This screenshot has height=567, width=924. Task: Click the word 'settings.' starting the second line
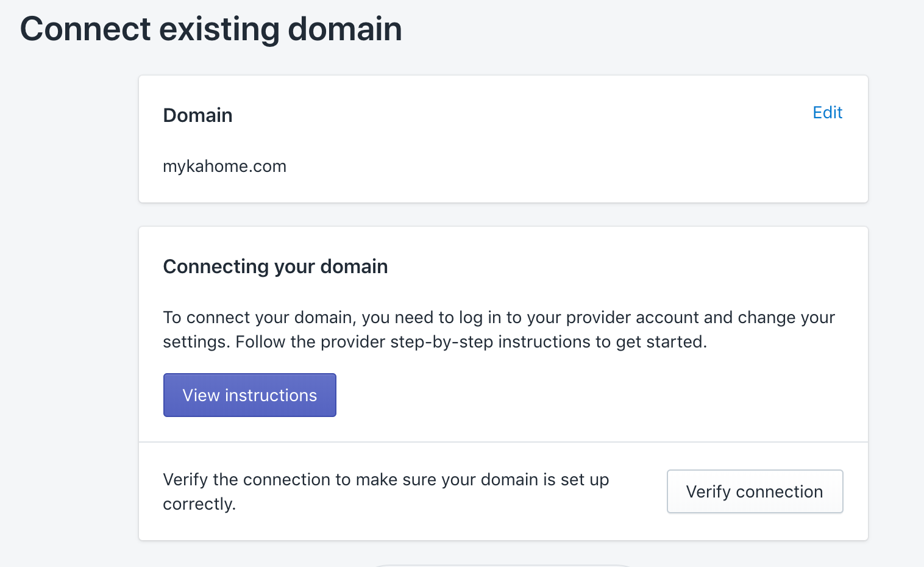(x=197, y=342)
